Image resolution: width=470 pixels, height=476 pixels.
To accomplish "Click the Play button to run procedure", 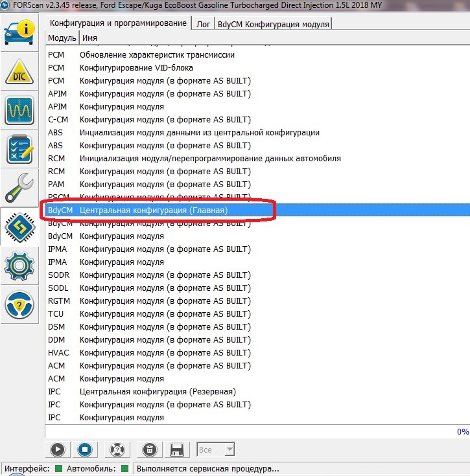I will [58, 449].
